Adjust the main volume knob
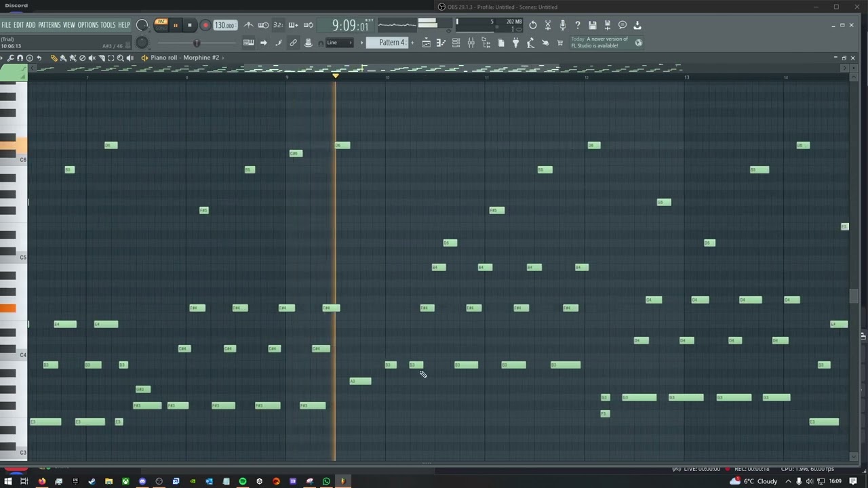868x488 pixels. pos(142,25)
